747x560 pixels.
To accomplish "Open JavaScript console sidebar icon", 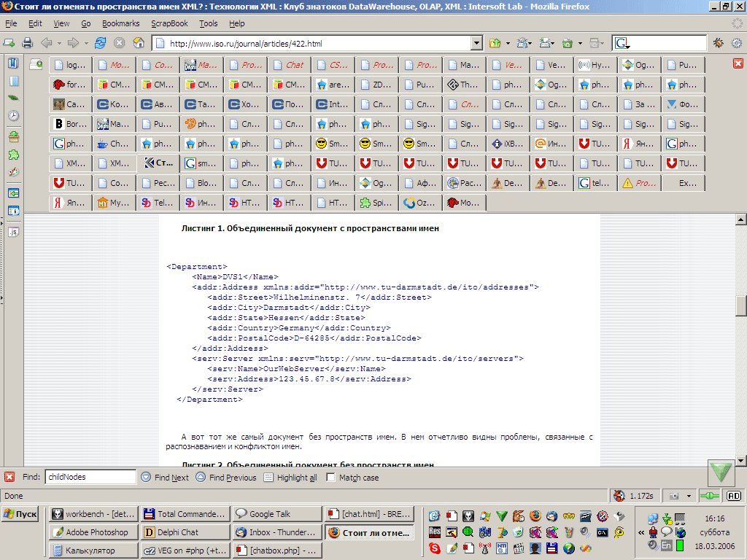I will (13, 232).
